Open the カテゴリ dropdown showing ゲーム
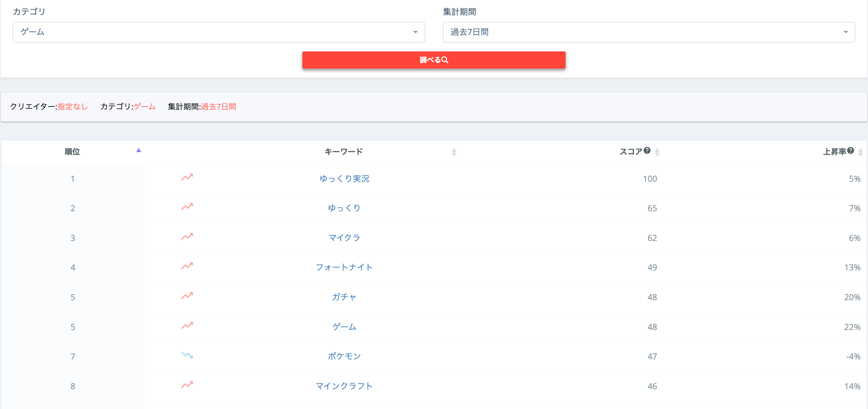Image resolution: width=868 pixels, height=409 pixels. tap(218, 32)
